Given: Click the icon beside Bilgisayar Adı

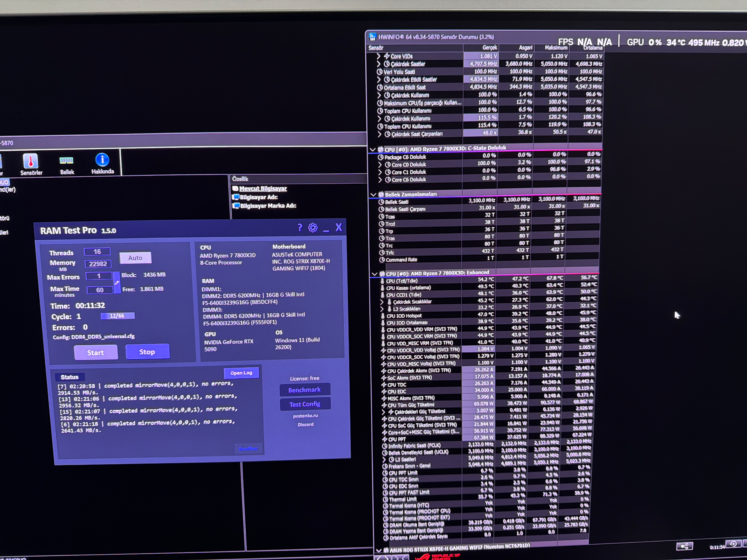Looking at the screenshot, I should 235,197.
